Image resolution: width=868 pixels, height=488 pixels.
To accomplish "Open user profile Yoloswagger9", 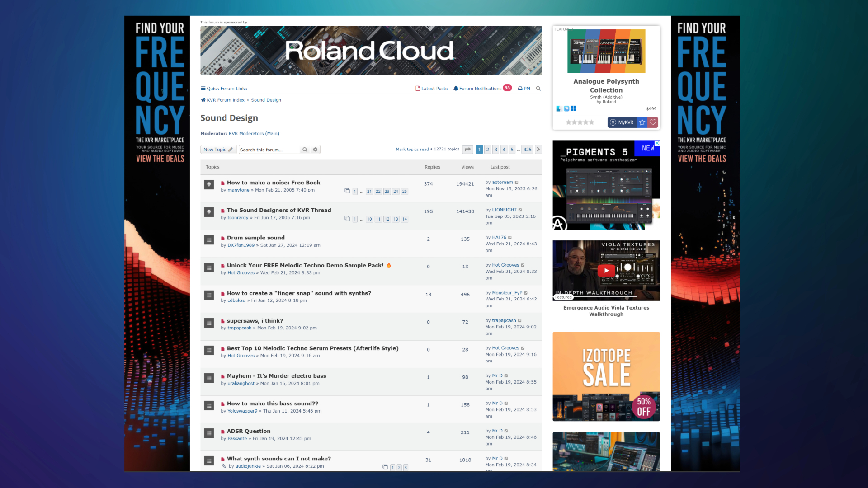I will coord(242,411).
